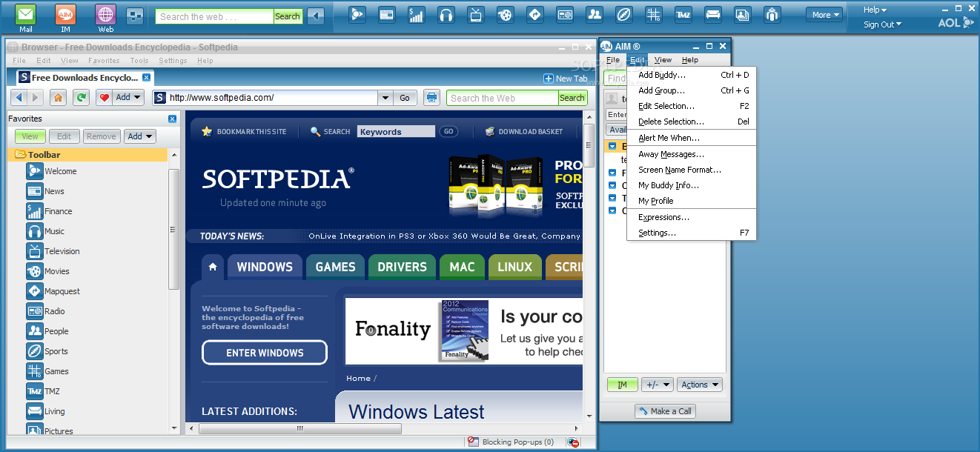Click the Movies film reel icon in top toolbar
980x452 pixels.
(505, 14)
